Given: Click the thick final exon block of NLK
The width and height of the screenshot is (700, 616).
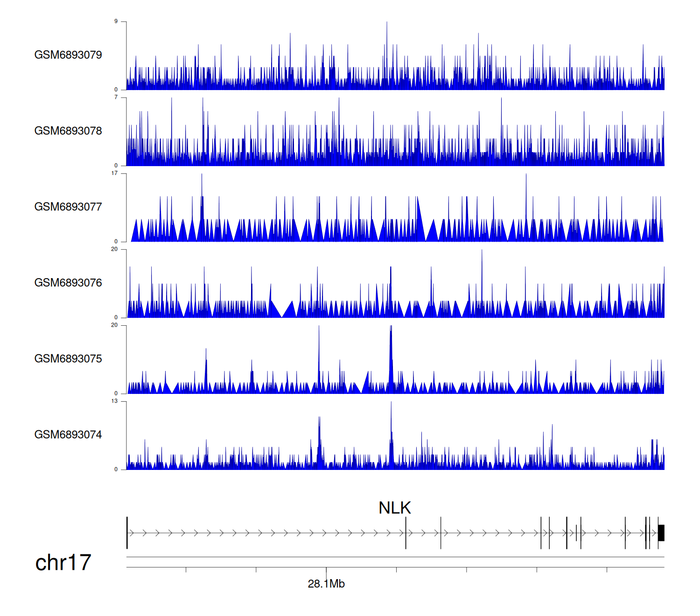Looking at the screenshot, I should [661, 533].
